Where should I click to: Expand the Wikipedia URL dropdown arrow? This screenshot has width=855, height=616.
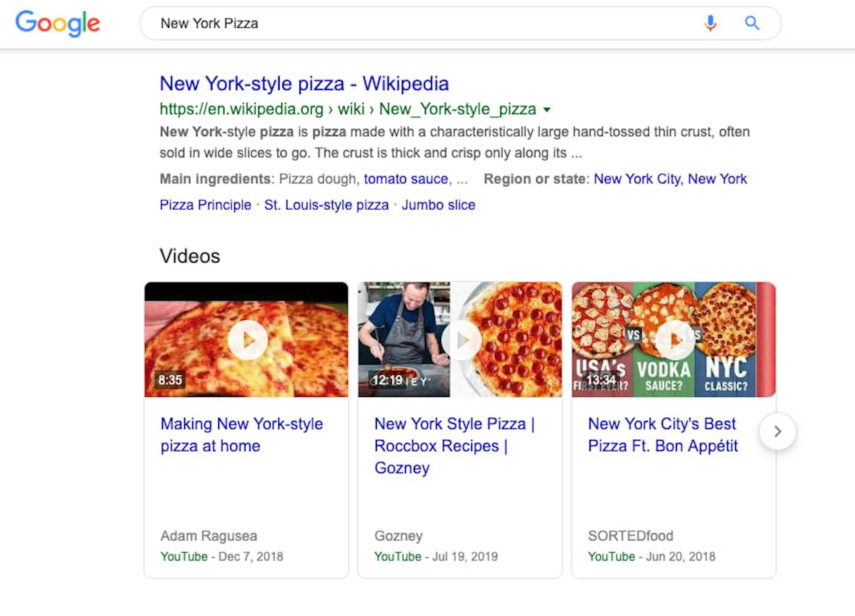pos(547,109)
